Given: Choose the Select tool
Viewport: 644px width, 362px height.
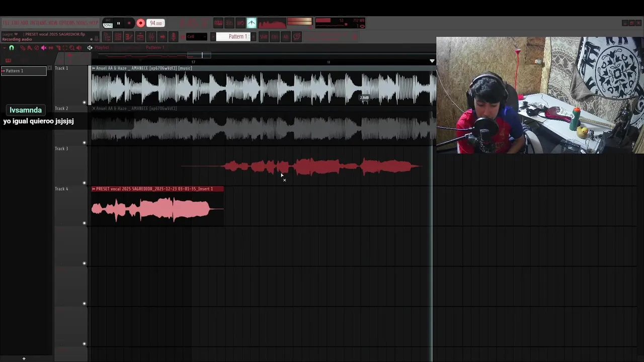Looking at the screenshot, I should (x=65, y=48).
